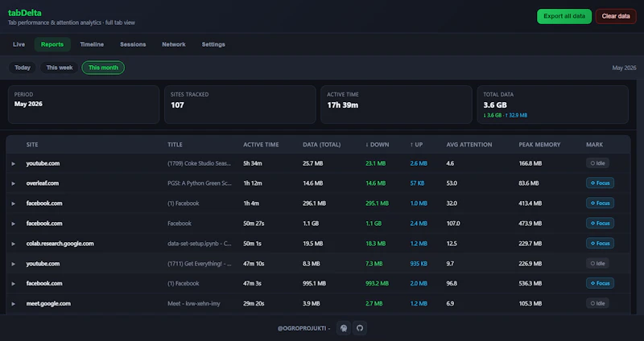644x341 pixels.
Task: Click the colab.research.google.com site name
Action: (x=60, y=244)
